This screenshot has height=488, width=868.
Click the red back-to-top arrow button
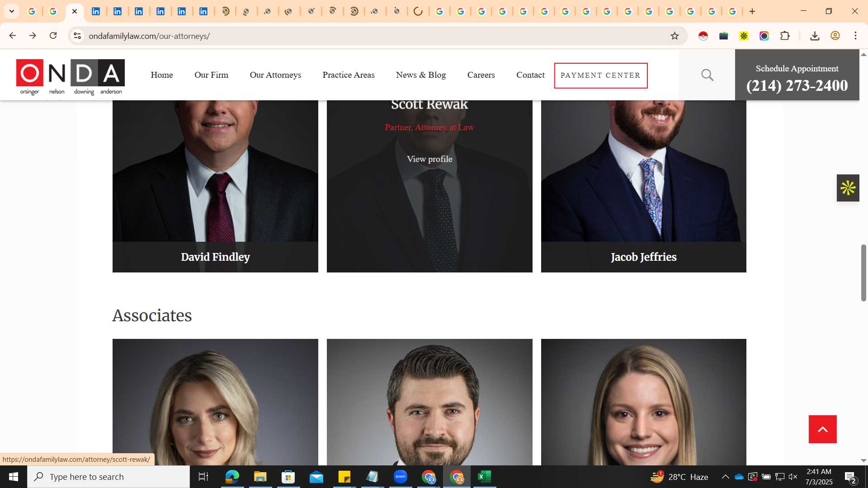(x=822, y=429)
